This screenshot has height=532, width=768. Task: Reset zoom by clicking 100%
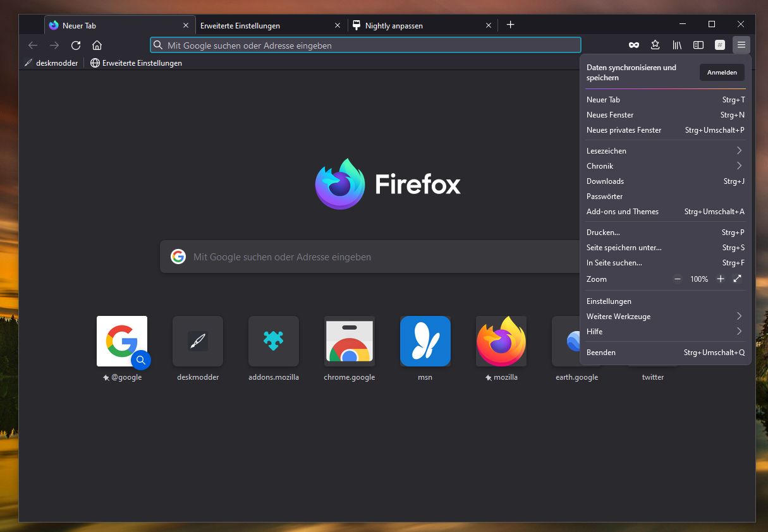699,279
